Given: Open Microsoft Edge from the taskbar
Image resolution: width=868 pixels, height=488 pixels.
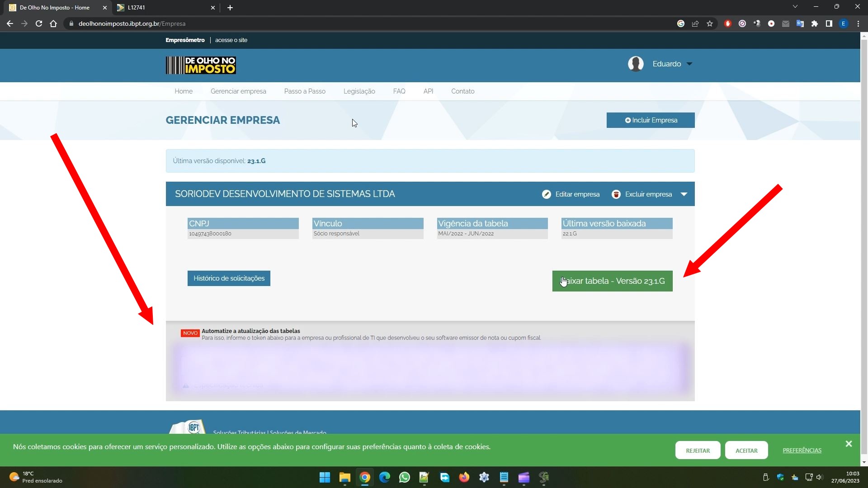Looking at the screenshot, I should (385, 477).
